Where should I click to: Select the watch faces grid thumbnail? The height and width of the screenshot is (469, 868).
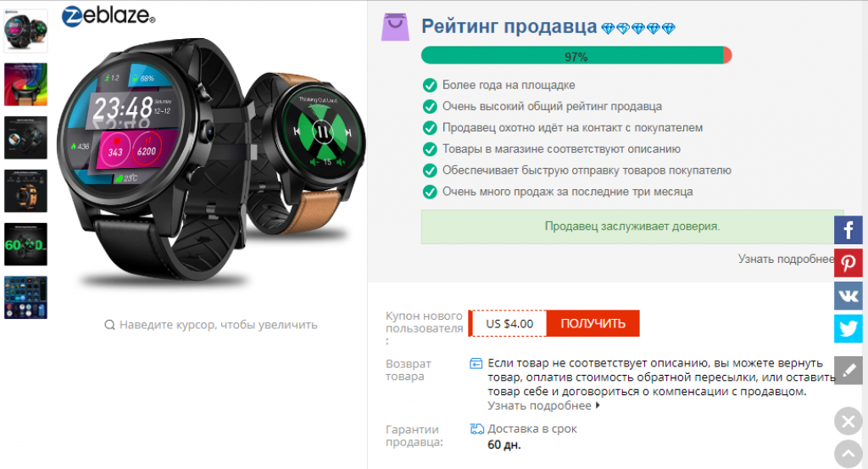(x=25, y=298)
